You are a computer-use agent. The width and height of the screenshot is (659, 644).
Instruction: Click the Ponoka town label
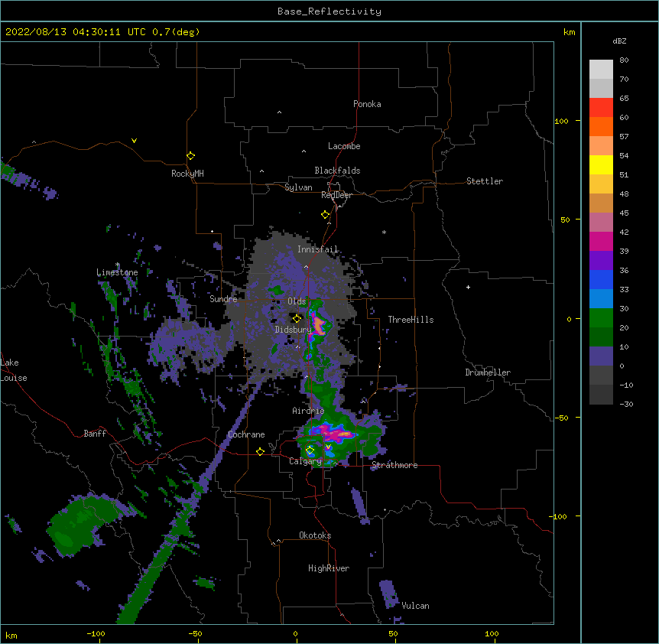367,104
